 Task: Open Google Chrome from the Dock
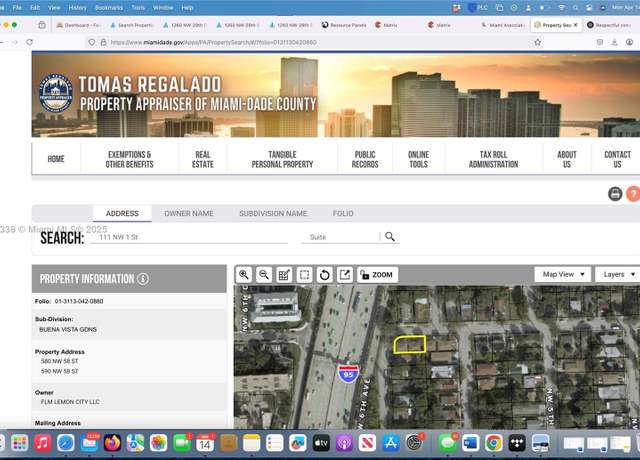[x=493, y=443]
